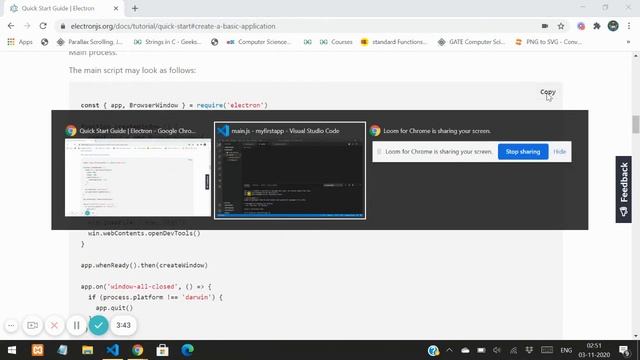Hide the Loom sharing notification
The height and width of the screenshot is (360, 640).
[560, 151]
